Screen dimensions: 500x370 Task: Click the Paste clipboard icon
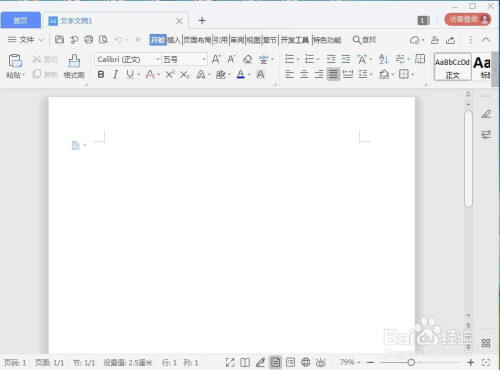tap(15, 61)
